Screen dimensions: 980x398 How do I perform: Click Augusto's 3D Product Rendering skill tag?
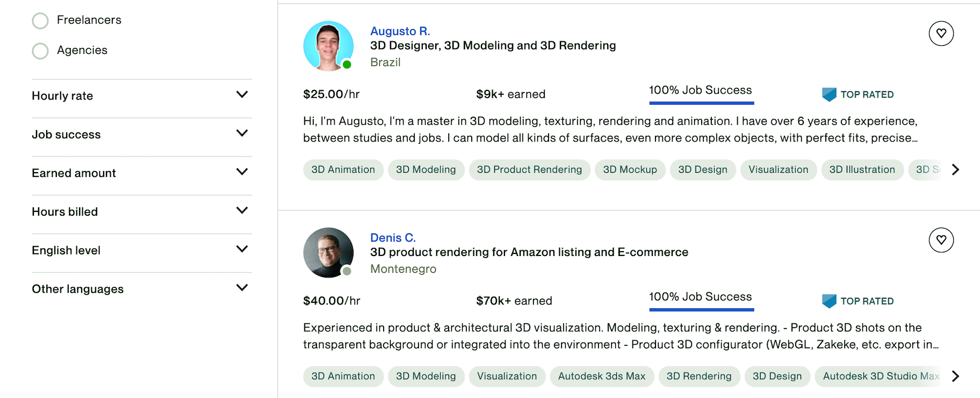(x=529, y=170)
